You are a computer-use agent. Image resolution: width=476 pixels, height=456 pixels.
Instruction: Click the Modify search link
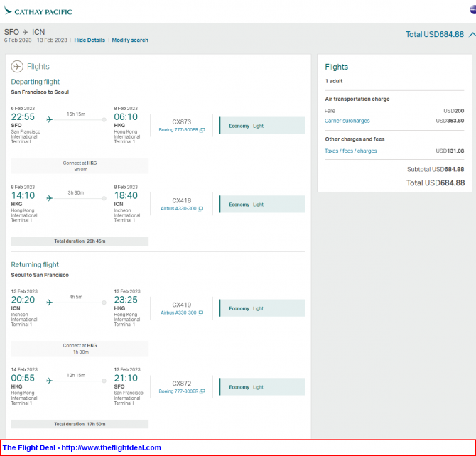tap(130, 40)
